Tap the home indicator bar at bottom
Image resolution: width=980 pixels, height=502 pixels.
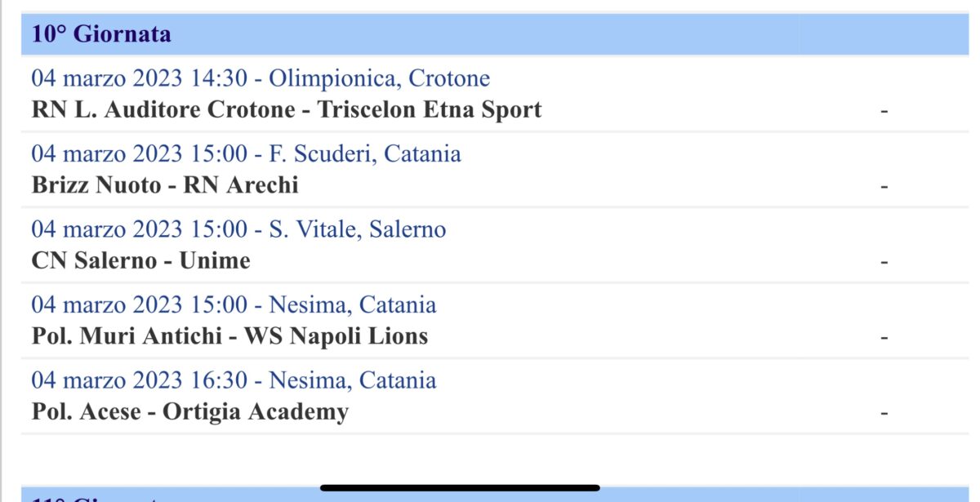[x=460, y=488]
